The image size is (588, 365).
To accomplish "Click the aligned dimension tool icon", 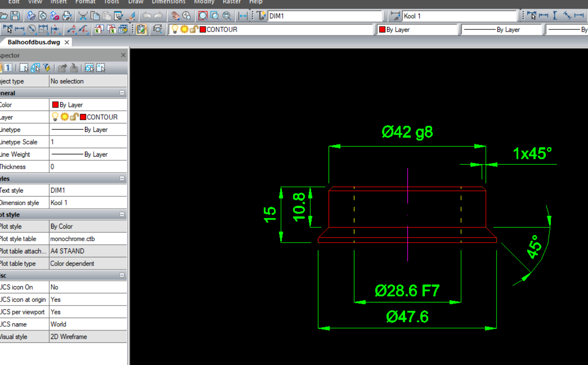I will coord(567,16).
